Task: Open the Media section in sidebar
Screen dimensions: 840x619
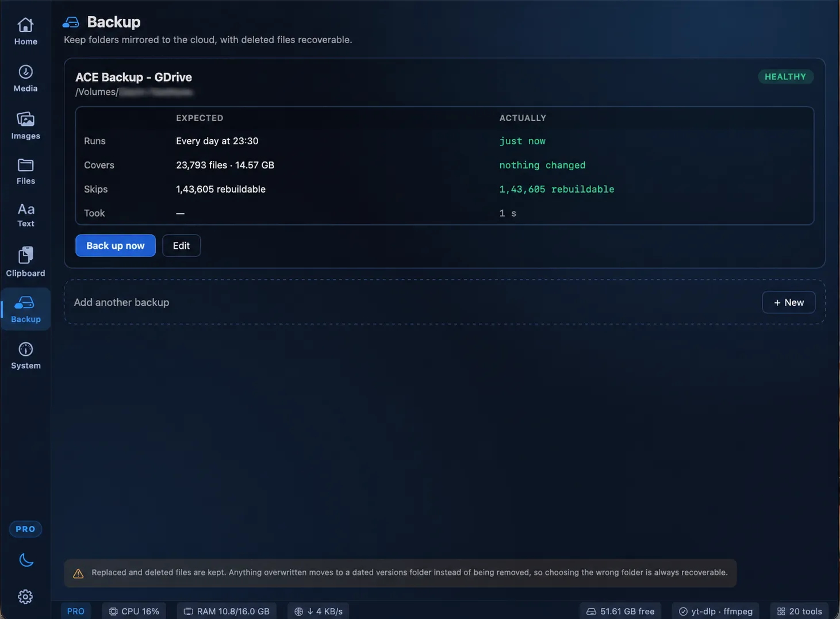Action: pos(25,79)
